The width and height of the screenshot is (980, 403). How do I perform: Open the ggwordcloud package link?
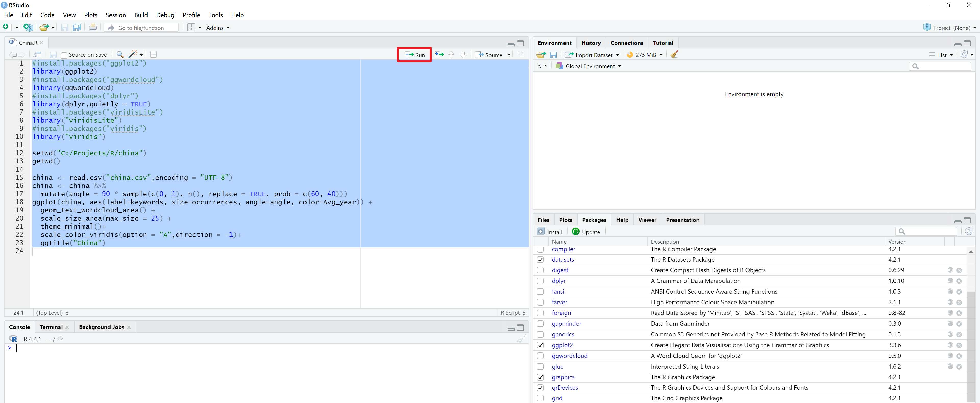[569, 356]
